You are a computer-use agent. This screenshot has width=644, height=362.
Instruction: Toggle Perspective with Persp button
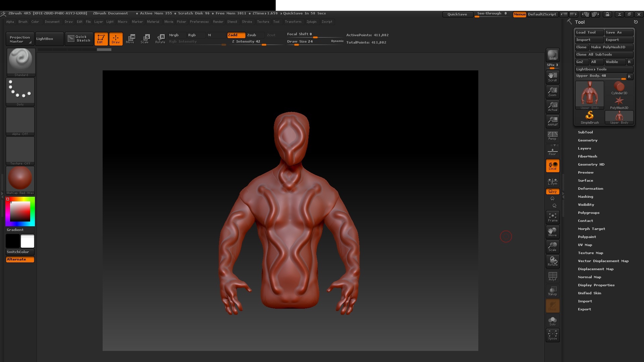(552, 136)
